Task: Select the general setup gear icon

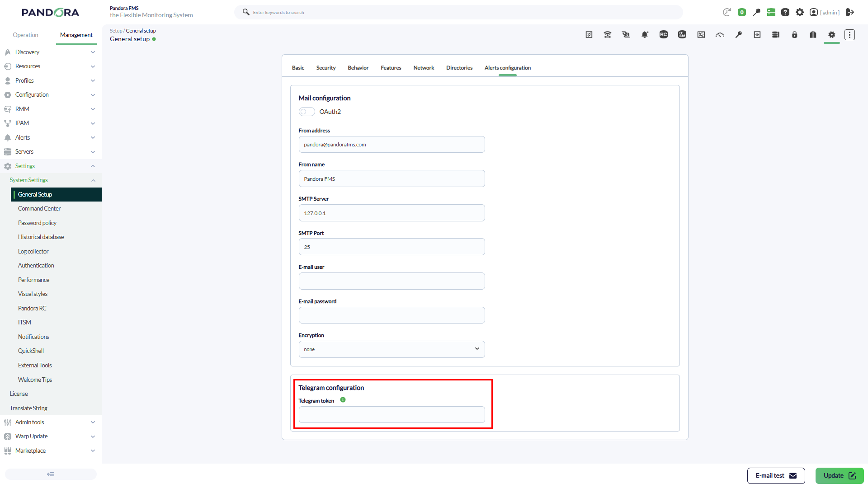Action: (x=832, y=35)
